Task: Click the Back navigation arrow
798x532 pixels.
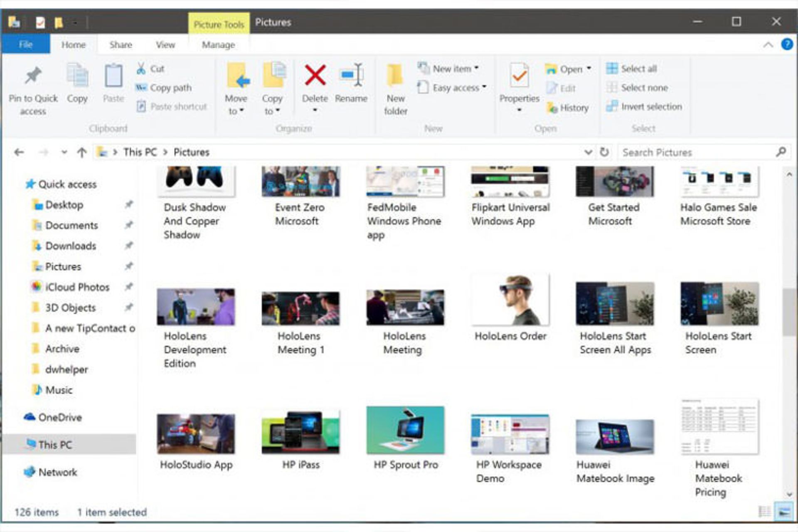Action: tap(19, 153)
